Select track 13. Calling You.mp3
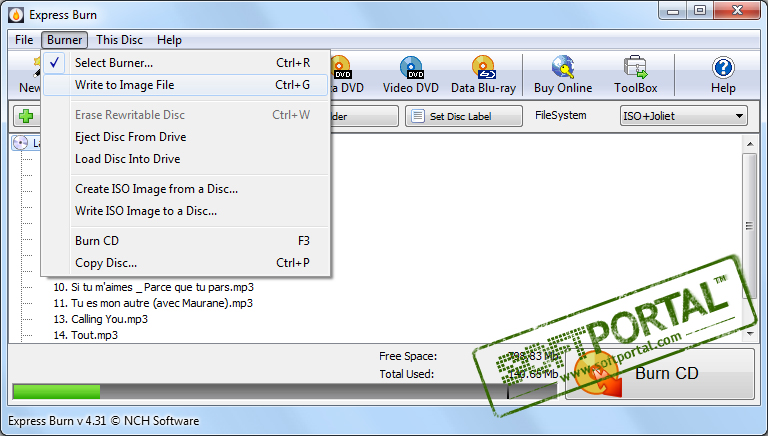 [100, 319]
